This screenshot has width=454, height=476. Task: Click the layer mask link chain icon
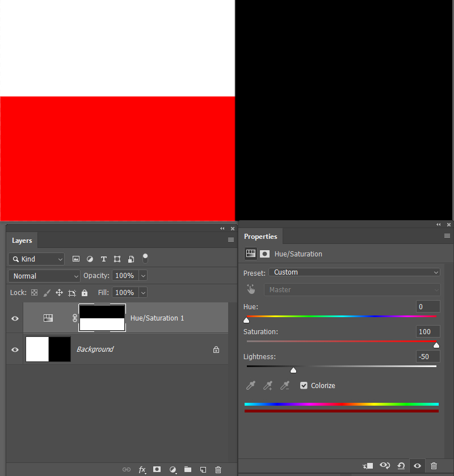click(x=75, y=318)
